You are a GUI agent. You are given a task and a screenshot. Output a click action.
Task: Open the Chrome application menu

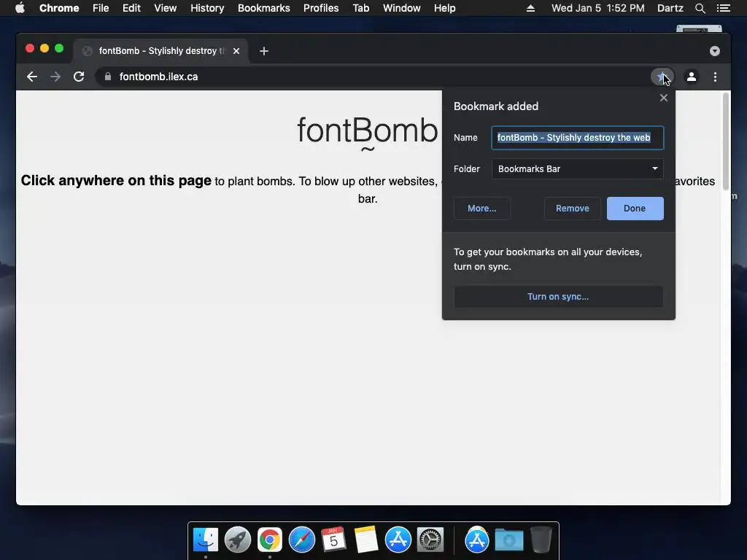[x=59, y=8]
